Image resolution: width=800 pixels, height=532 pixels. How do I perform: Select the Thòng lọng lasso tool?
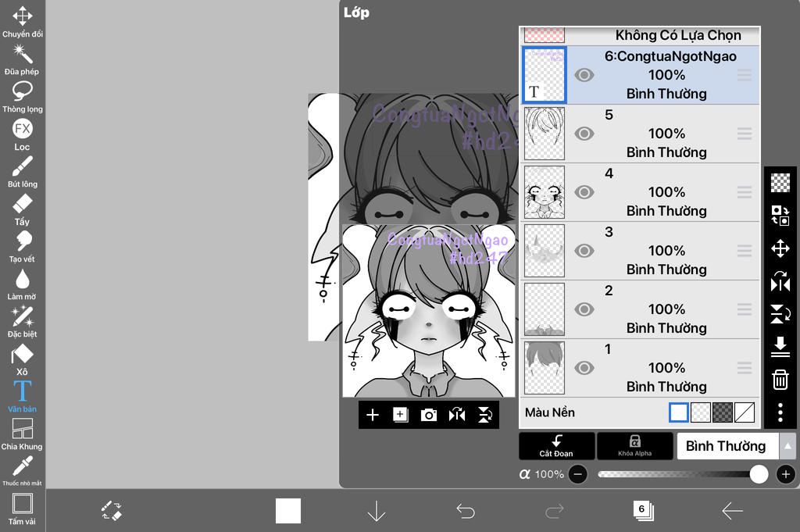(23, 97)
